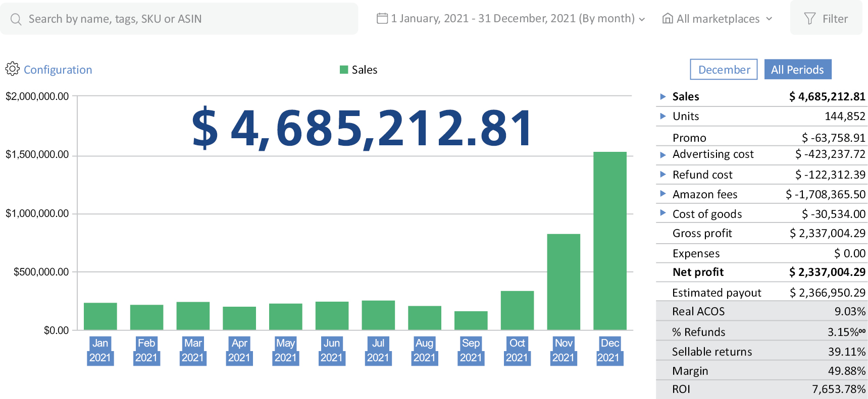Click the Apr 2021 axis label

[239, 351]
